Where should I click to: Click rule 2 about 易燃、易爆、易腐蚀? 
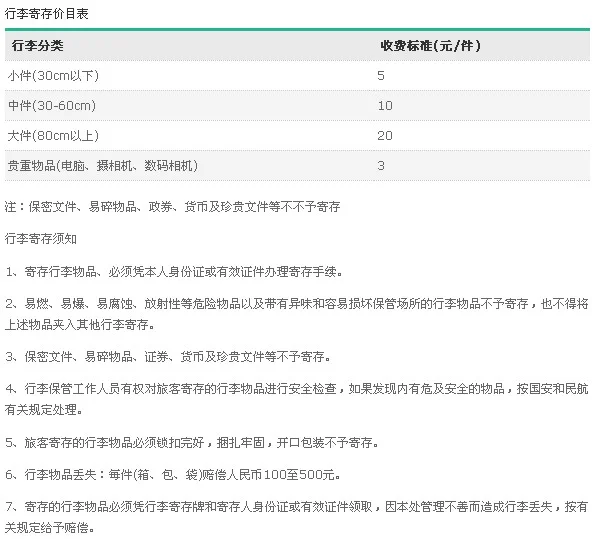(297, 303)
